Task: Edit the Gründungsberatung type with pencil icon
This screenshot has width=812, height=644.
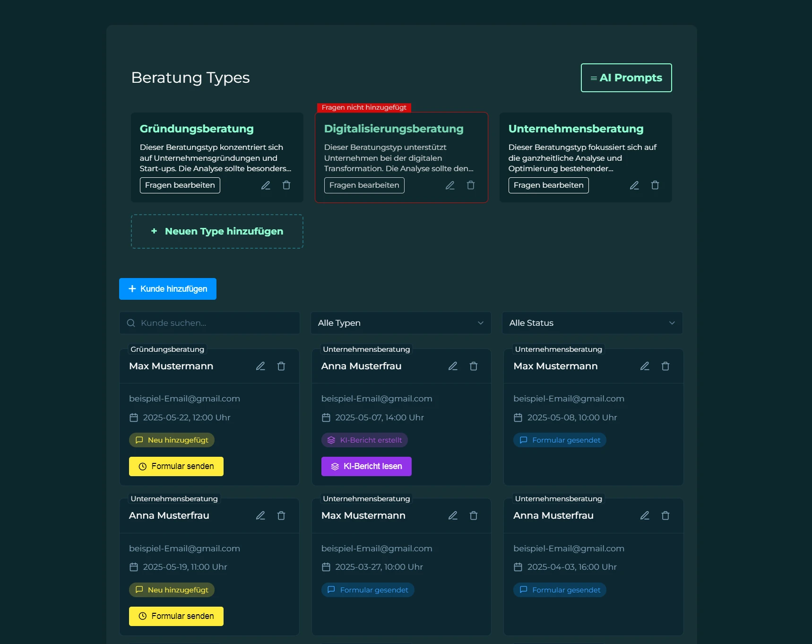Action: tap(266, 185)
